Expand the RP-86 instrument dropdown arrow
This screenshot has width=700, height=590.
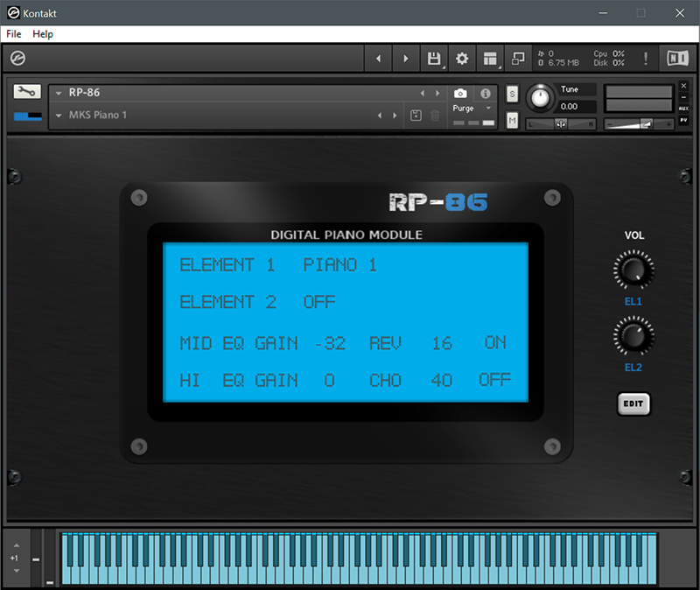59,94
